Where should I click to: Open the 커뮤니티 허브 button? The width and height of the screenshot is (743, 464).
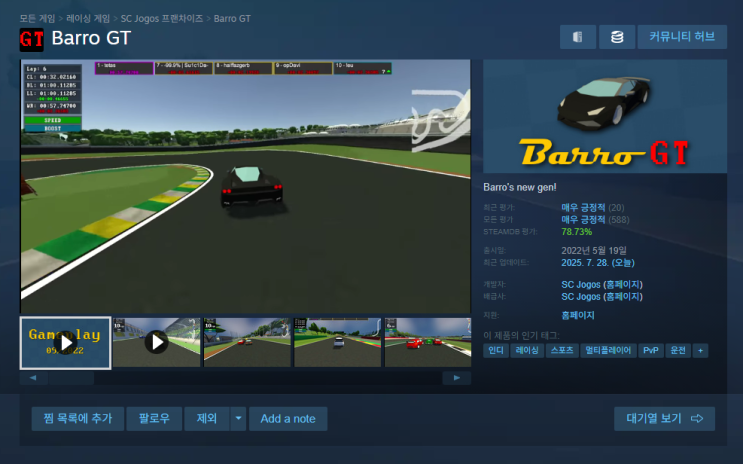682,37
